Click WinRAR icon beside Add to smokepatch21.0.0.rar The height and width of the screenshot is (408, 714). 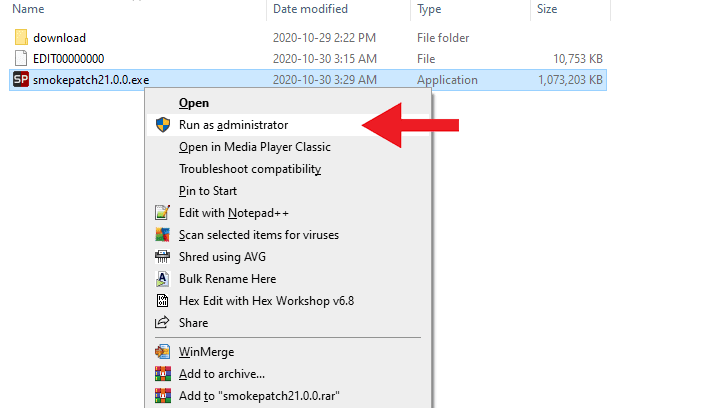pyautogui.click(x=163, y=395)
